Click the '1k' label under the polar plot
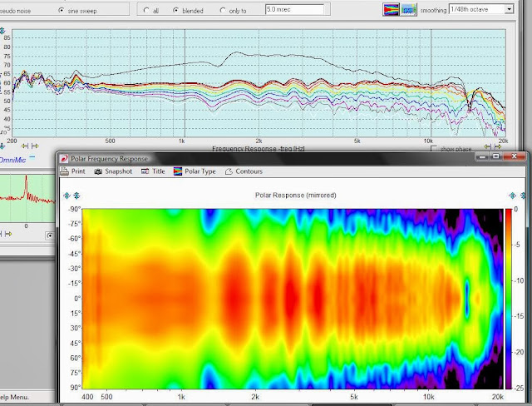 [181, 397]
